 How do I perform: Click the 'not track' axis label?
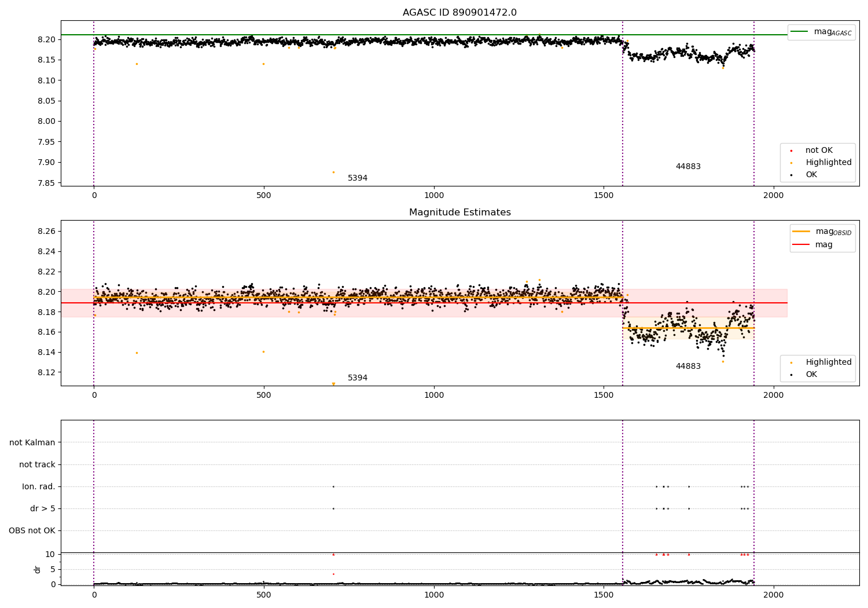[37, 465]
